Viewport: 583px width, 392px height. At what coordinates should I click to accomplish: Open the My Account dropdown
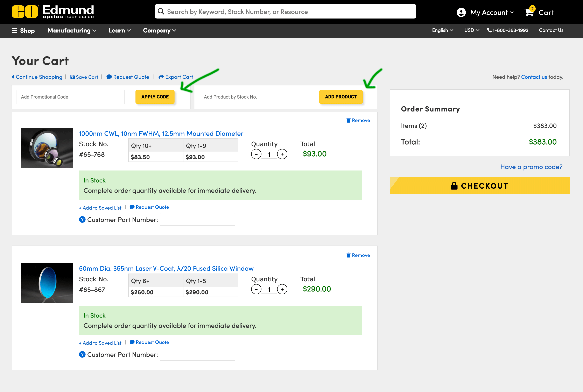tap(485, 12)
